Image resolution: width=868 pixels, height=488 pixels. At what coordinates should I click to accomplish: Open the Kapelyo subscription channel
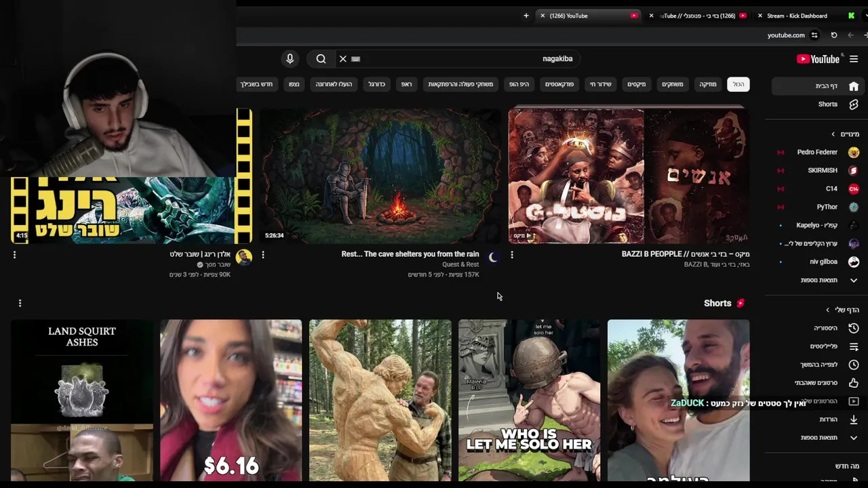[x=817, y=226]
